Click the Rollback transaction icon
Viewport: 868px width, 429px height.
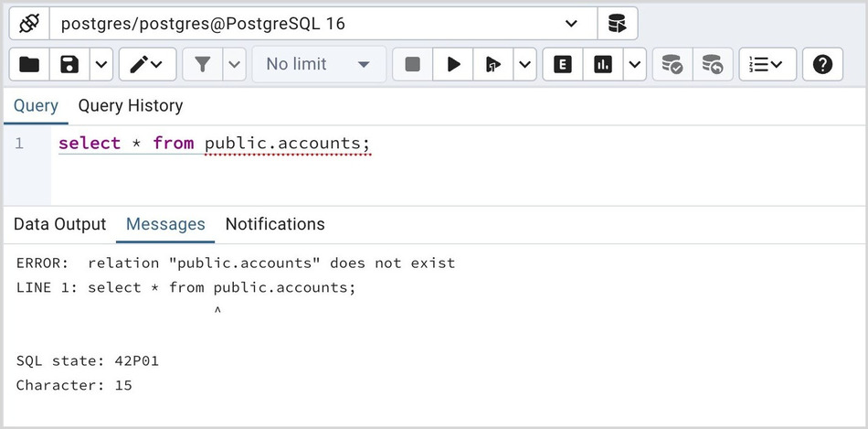(712, 64)
